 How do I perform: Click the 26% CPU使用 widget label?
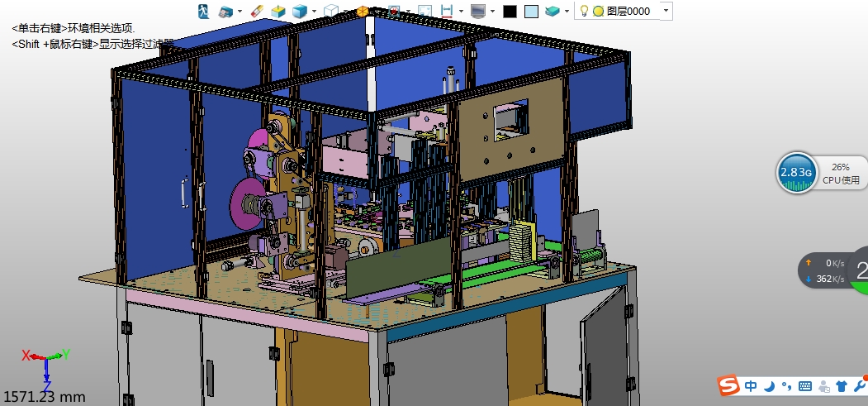[x=840, y=174]
